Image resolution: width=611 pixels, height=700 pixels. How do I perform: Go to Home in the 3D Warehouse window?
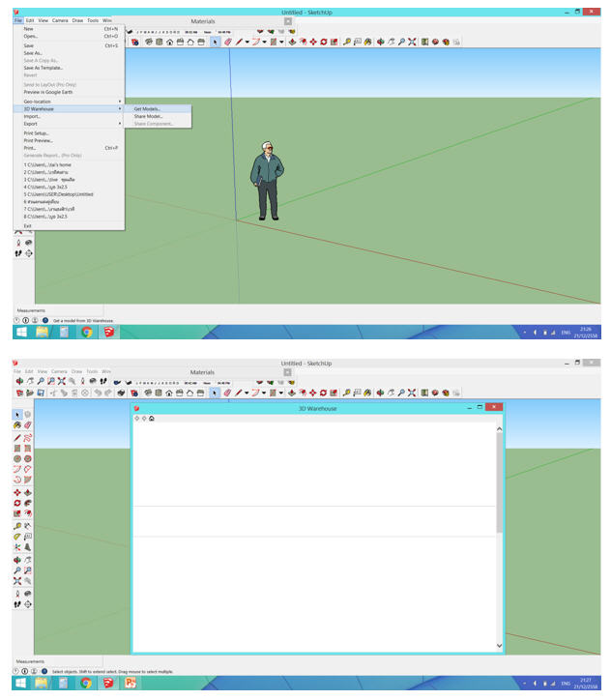pos(152,419)
